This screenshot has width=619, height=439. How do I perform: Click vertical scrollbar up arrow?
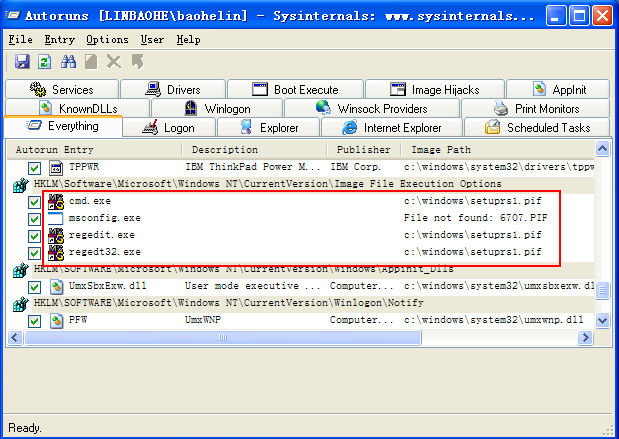[x=602, y=149]
